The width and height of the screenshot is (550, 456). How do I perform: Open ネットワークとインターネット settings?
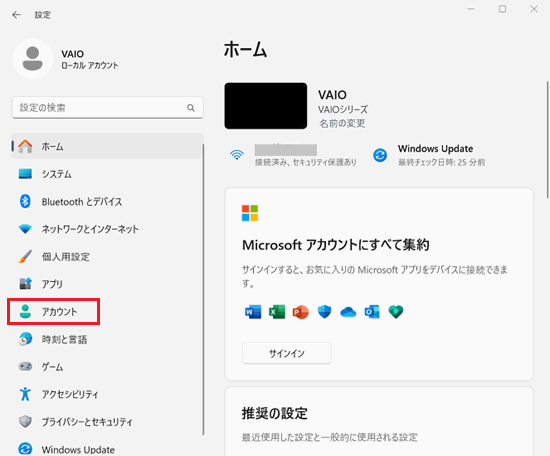tap(107, 229)
